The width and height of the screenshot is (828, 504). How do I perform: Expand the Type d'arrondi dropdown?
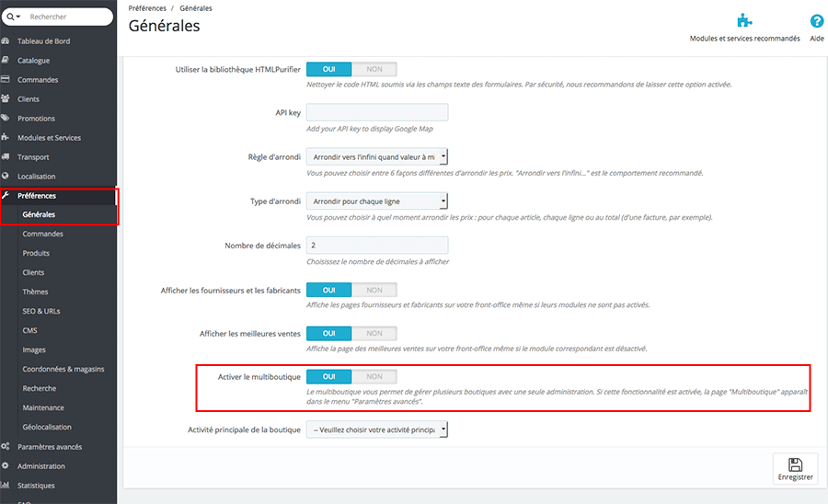pos(376,200)
